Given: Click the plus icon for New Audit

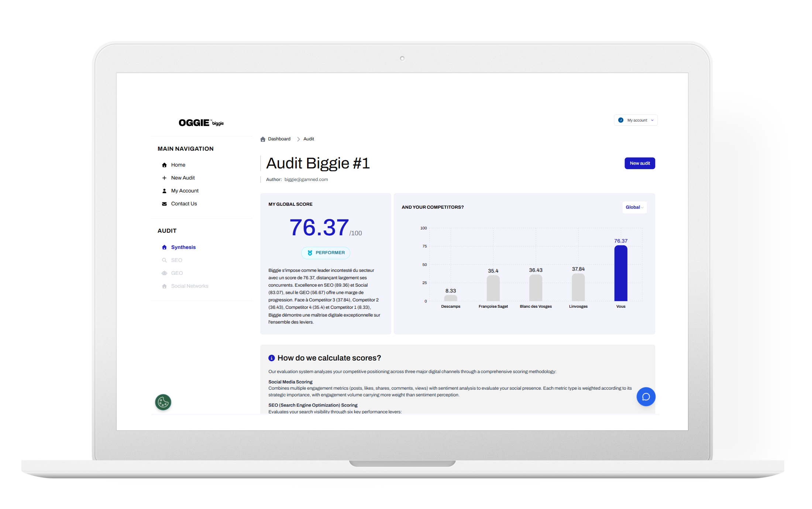Looking at the screenshot, I should coord(164,178).
